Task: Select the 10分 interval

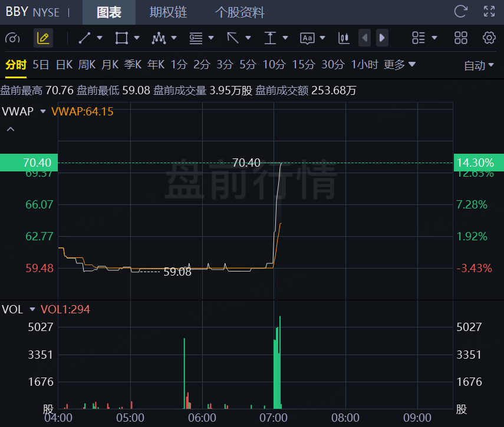Action: (274, 65)
